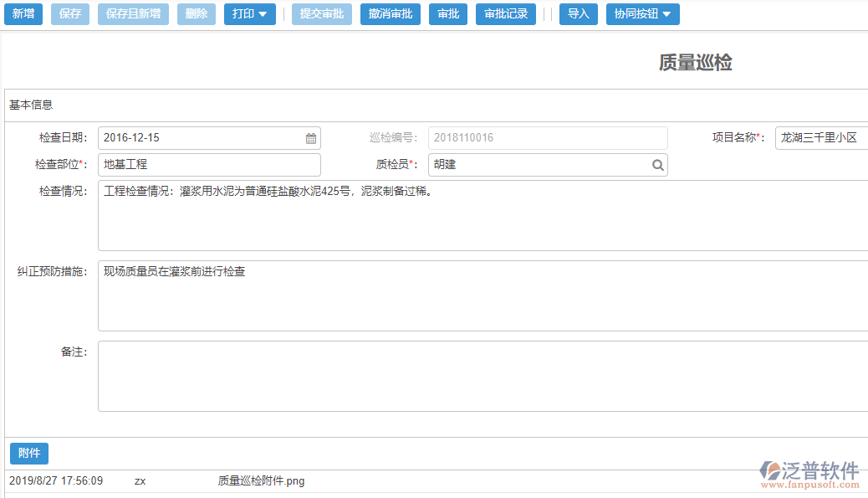Click the empty 备注 text area
The image size is (868, 498).
(482, 376)
